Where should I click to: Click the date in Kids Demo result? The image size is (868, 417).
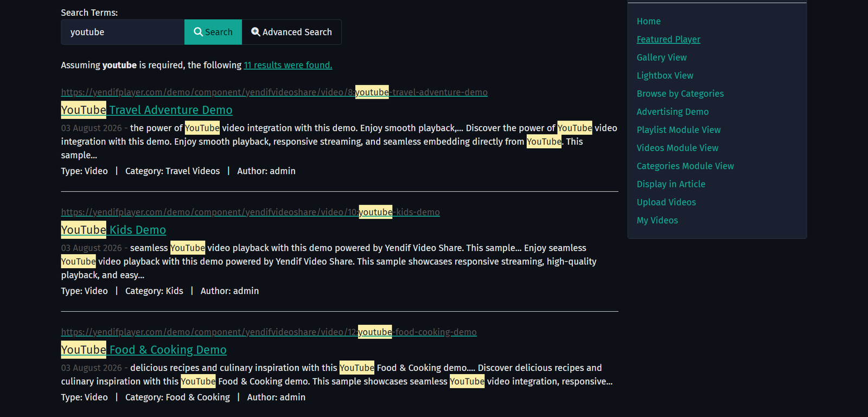[92, 248]
